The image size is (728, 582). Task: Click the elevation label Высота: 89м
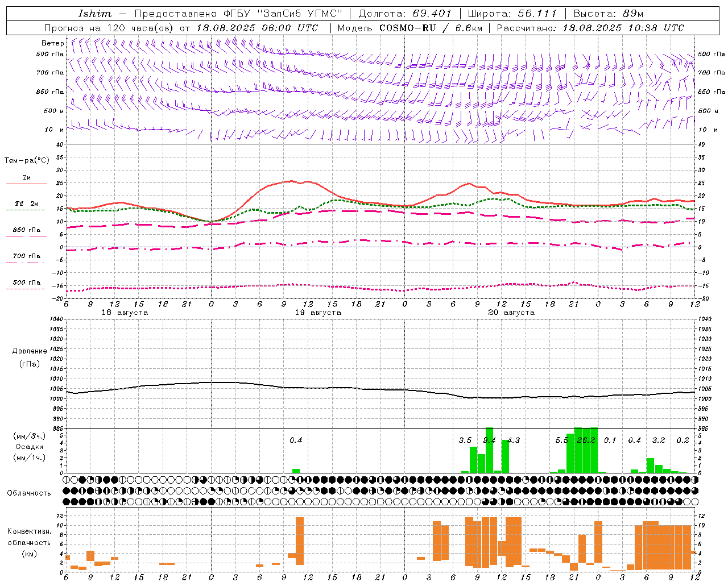608,14
